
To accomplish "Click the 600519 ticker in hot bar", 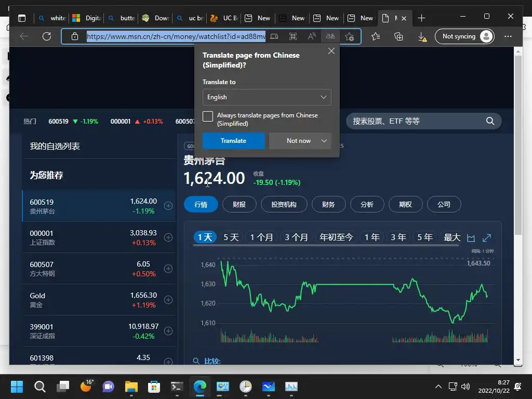I will point(58,121).
